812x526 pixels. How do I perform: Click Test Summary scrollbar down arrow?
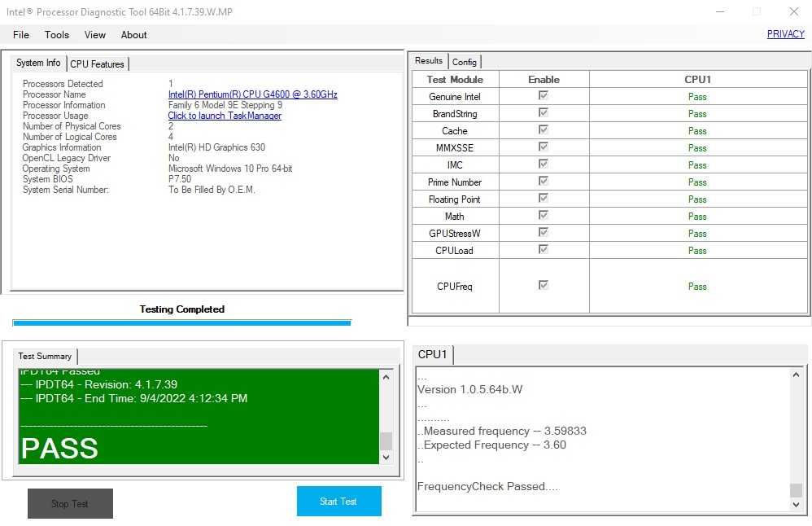386,458
